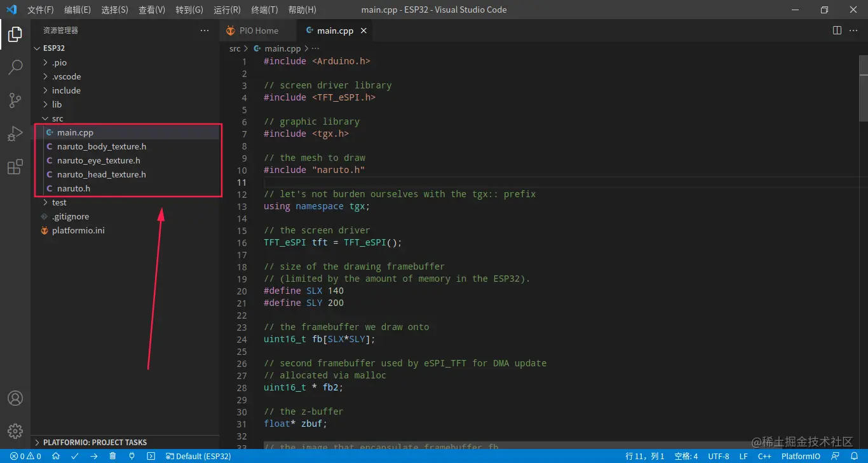Click the feedback icon in status bar
The image size is (868, 463).
click(836, 456)
